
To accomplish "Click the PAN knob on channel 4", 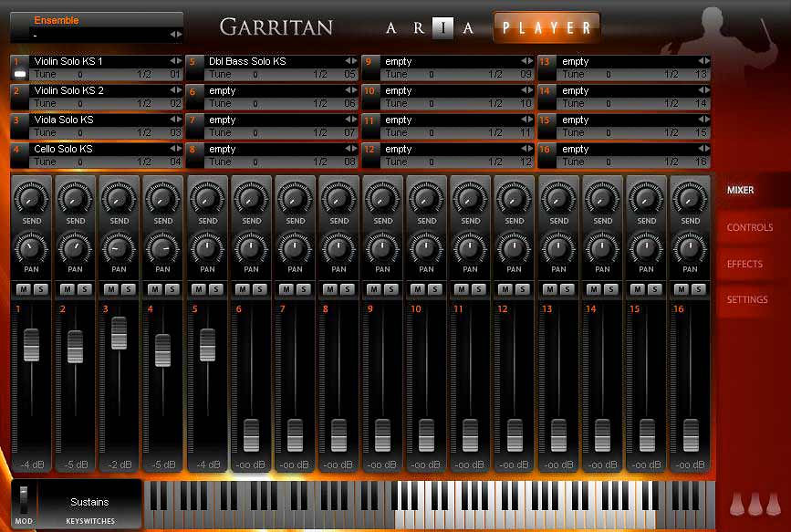I will pyautogui.click(x=162, y=247).
